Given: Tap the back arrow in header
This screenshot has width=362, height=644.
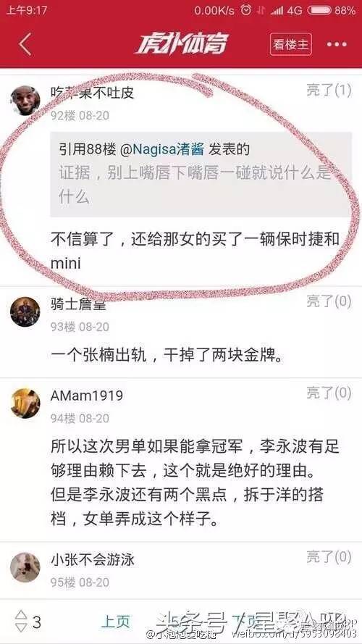Looking at the screenshot, I should 25,44.
